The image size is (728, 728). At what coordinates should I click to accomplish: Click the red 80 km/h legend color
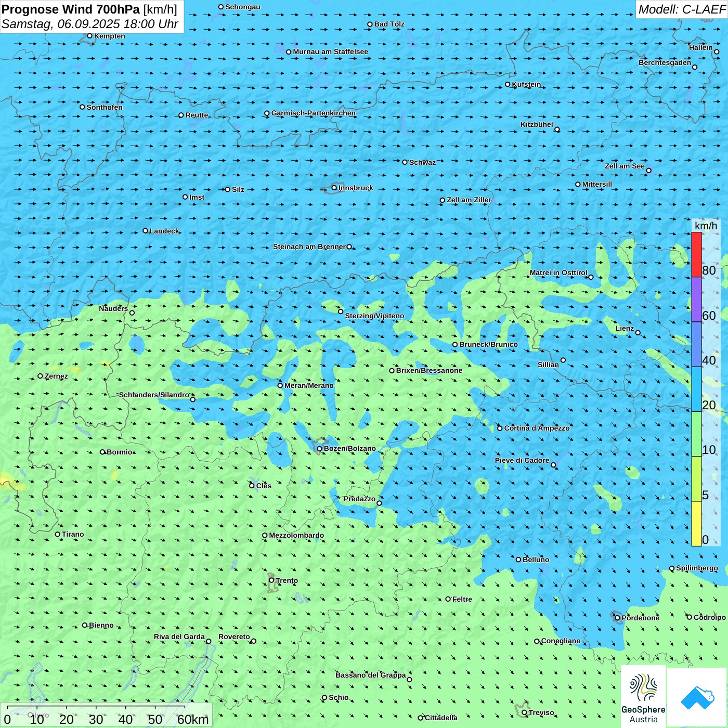[696, 254]
